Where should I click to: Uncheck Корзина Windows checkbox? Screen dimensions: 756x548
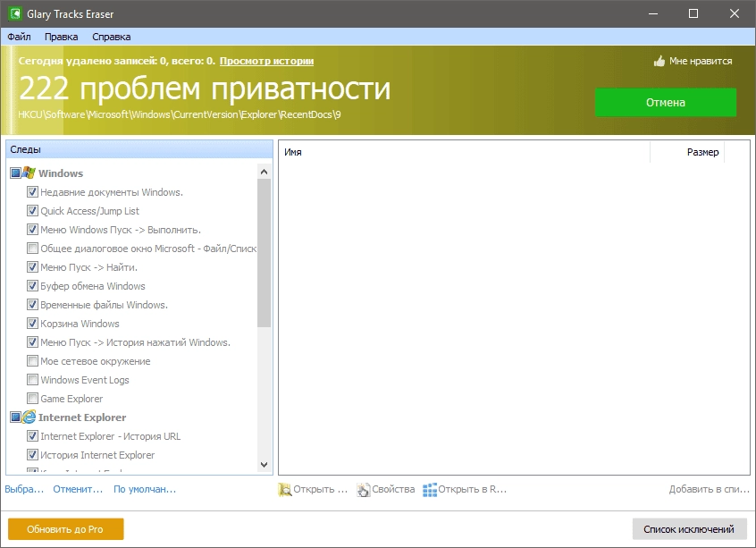(32, 324)
